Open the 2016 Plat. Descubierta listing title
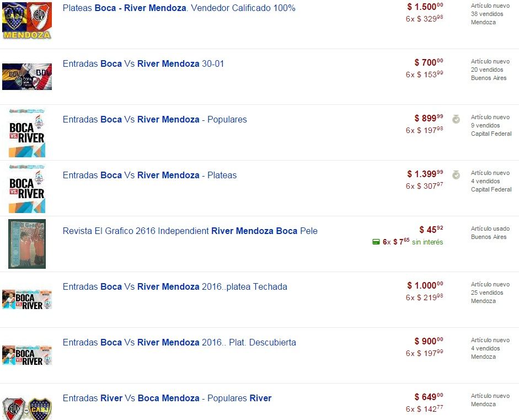Screen dimensions: 519x420 [x=179, y=343]
